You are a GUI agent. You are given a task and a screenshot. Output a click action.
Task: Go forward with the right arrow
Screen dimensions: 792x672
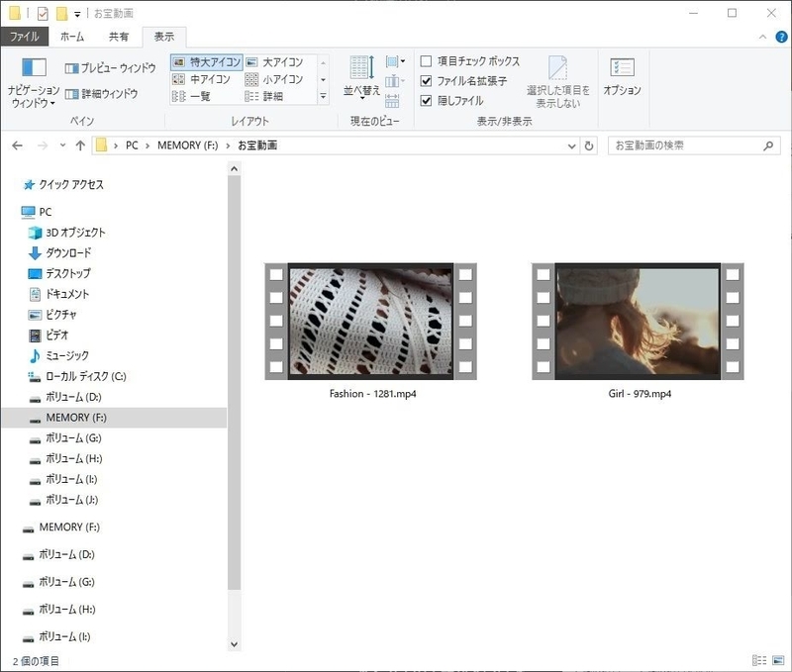point(43,145)
